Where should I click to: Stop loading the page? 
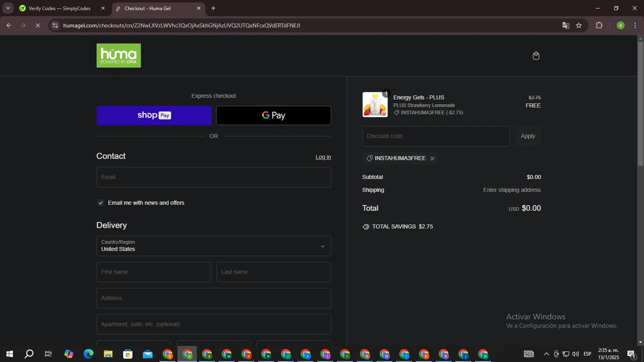(x=38, y=25)
